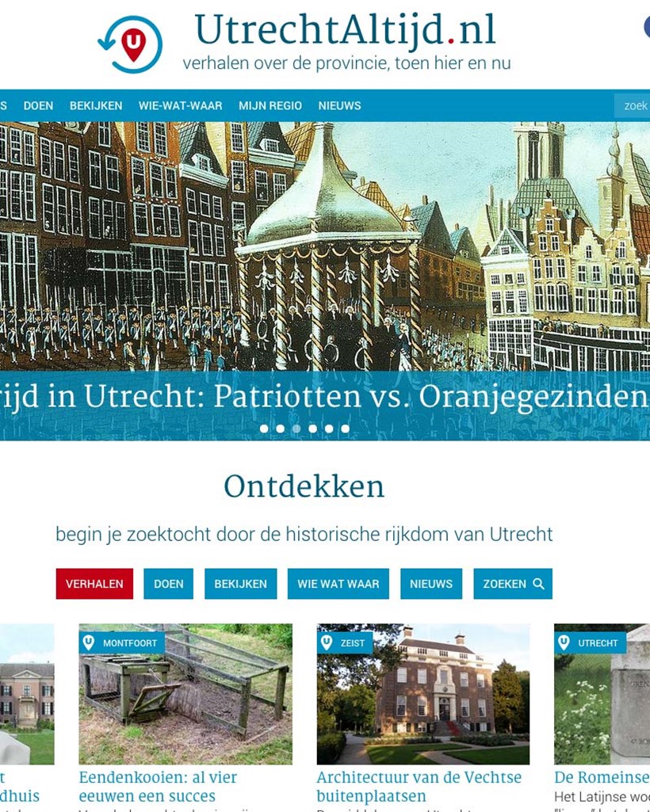
Task: Open the Patriotten vs. Oranjegezinden banner title
Action: coord(325,397)
